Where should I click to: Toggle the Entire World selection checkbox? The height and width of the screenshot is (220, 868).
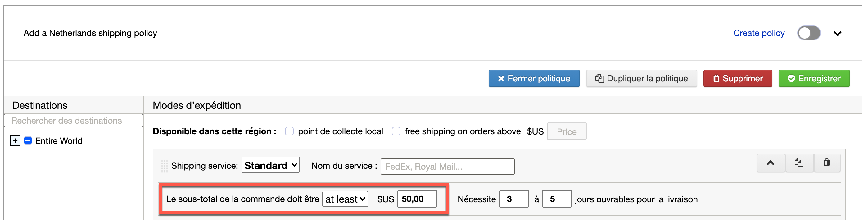(x=28, y=141)
